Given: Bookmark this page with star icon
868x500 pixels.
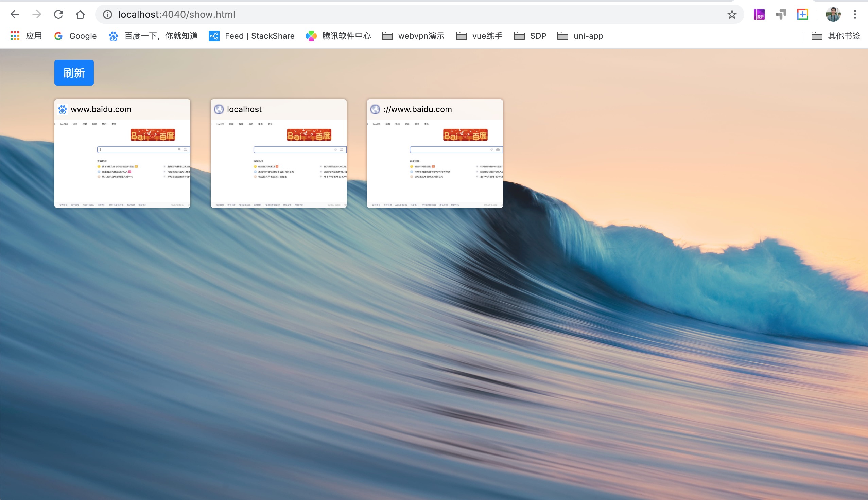Looking at the screenshot, I should point(732,14).
